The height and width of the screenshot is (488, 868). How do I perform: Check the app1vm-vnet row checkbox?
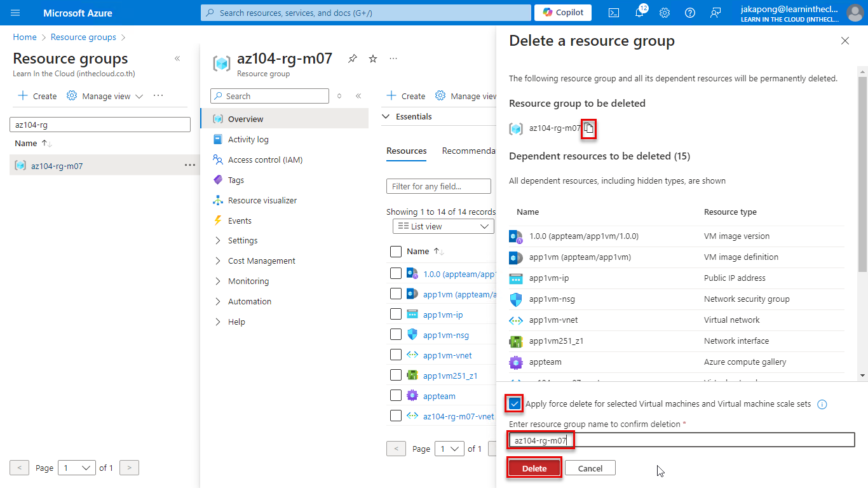[396, 355]
